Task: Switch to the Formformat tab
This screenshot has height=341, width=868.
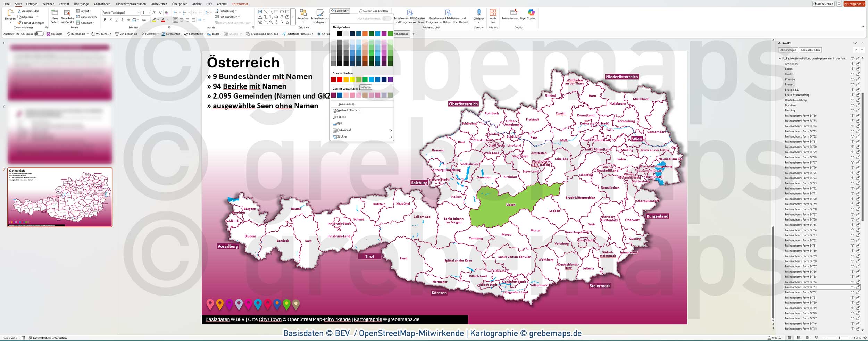Action: point(240,4)
